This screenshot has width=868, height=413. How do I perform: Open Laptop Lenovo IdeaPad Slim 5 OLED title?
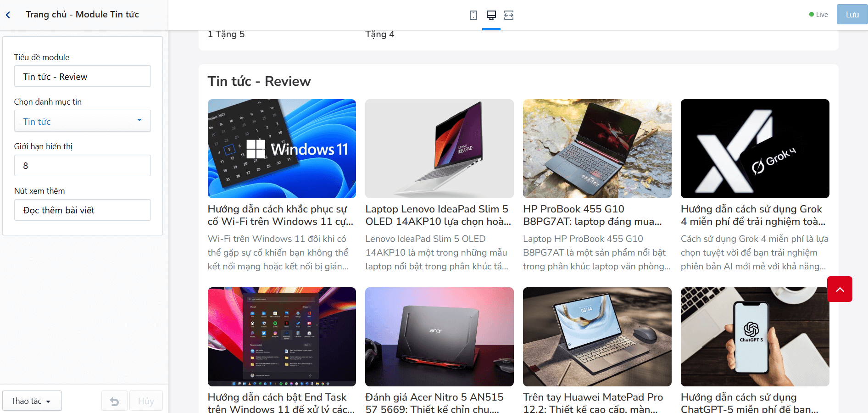tap(438, 215)
